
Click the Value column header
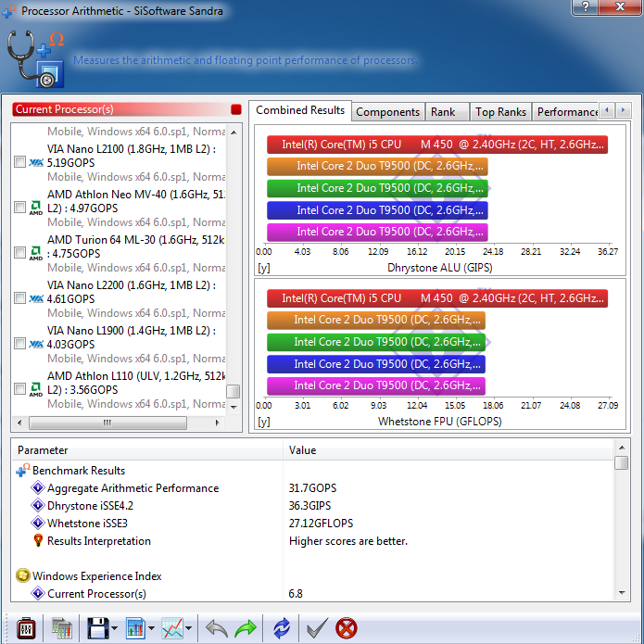coord(448,450)
